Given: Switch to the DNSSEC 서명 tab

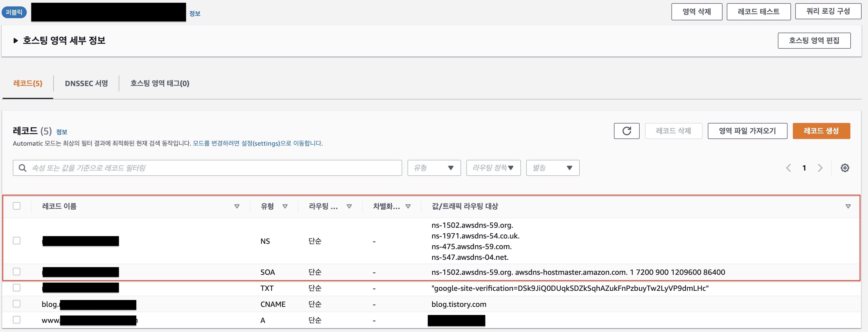Looking at the screenshot, I should pyautogui.click(x=86, y=83).
